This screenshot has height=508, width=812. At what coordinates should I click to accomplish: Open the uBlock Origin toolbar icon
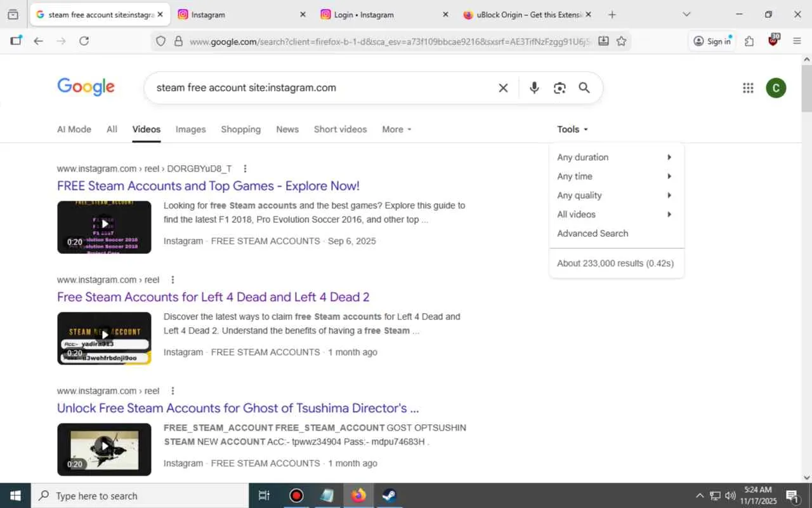click(x=773, y=41)
